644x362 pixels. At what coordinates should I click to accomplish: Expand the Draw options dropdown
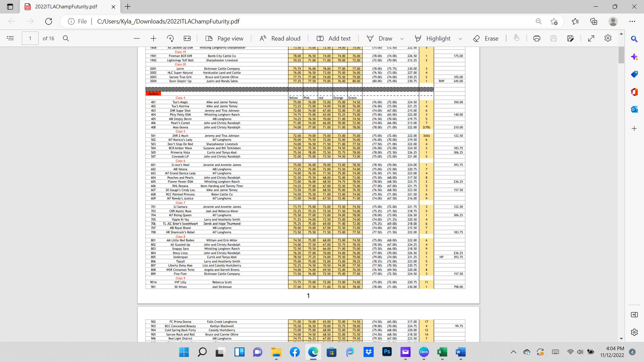pyautogui.click(x=402, y=39)
